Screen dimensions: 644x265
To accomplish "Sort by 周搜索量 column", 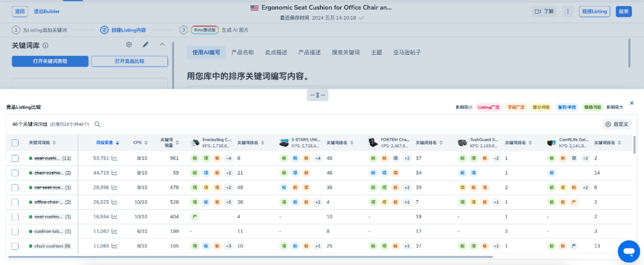I will coord(118,143).
